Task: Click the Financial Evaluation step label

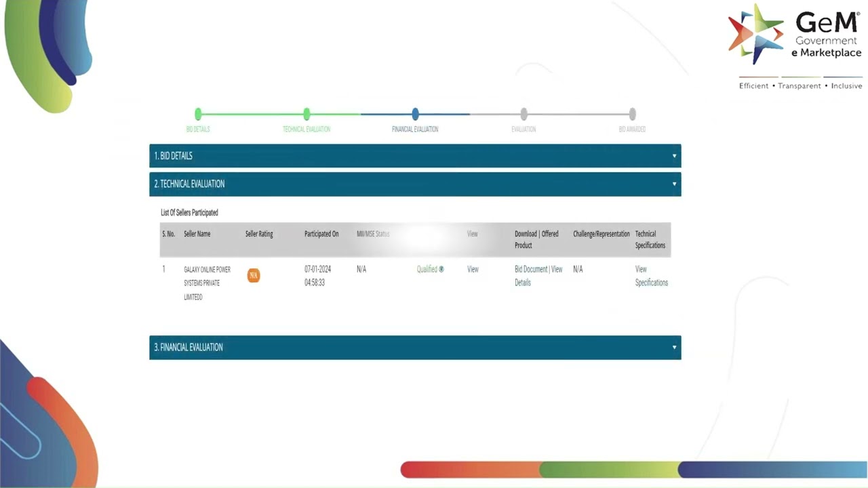Action: [415, 129]
